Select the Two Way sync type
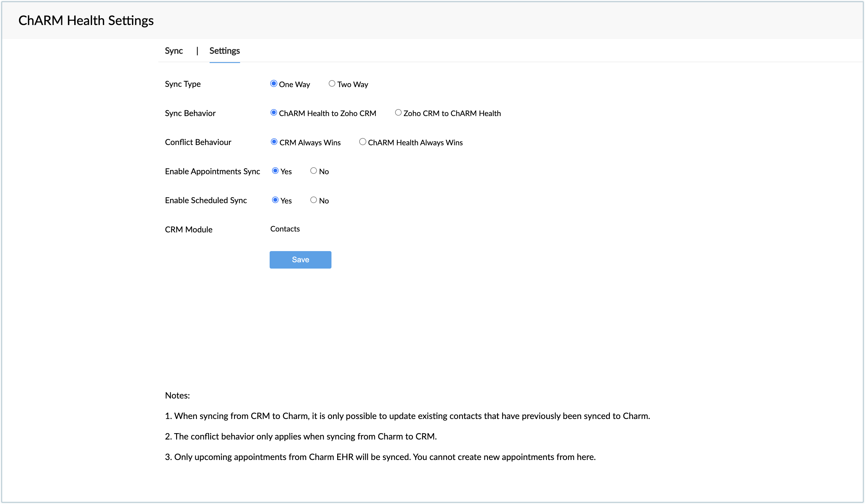 331,84
